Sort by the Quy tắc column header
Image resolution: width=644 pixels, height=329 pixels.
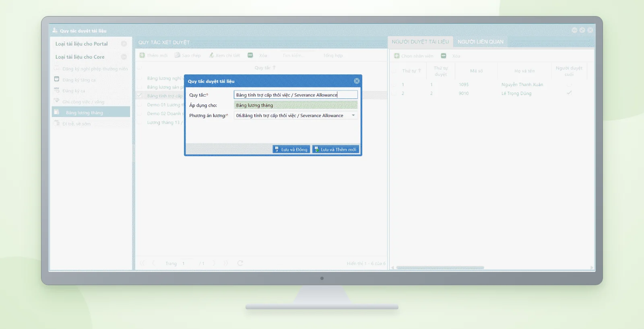pyautogui.click(x=265, y=68)
